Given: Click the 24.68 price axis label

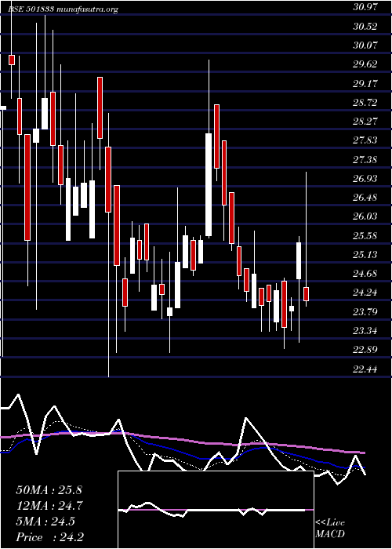Looking at the screenshot, I should click(365, 273).
